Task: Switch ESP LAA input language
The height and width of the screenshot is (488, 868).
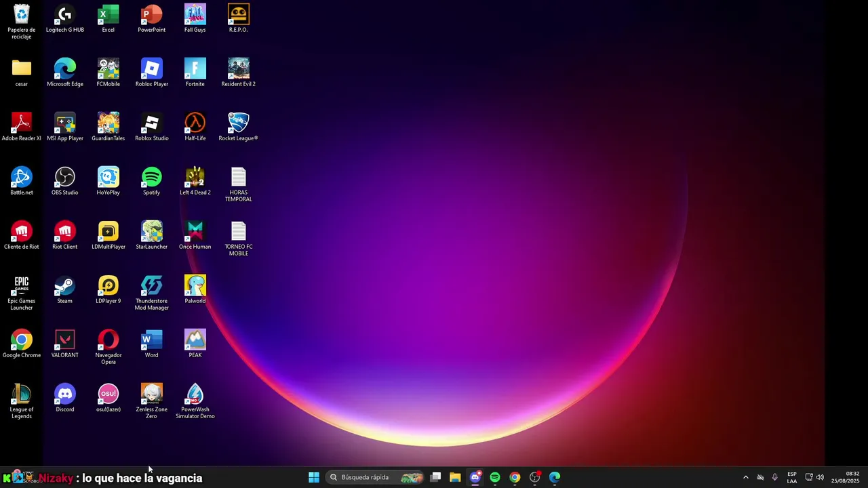Action: point(792,477)
